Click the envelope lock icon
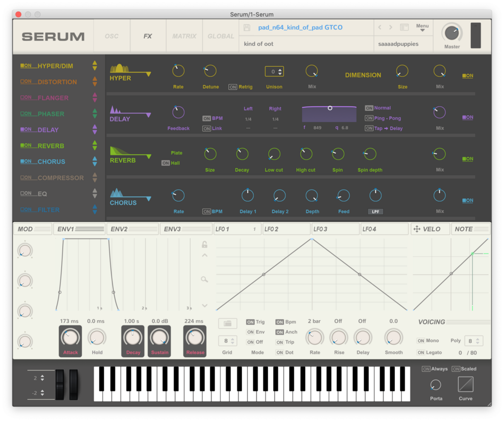 click(x=205, y=244)
